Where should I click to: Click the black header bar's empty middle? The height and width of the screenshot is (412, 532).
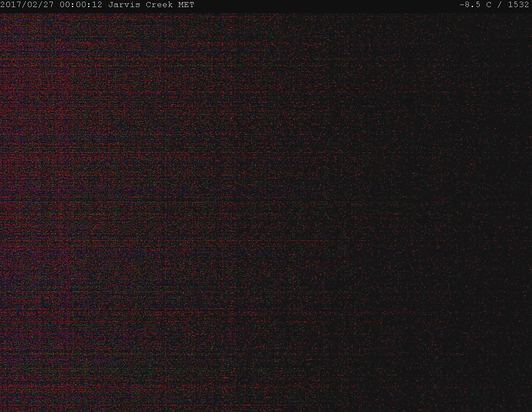click(x=324, y=5)
